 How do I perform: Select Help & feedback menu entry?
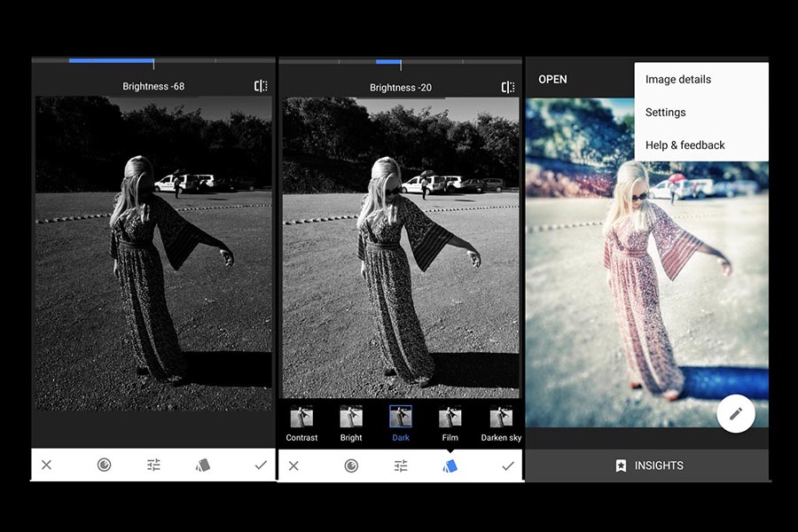pyautogui.click(x=685, y=145)
